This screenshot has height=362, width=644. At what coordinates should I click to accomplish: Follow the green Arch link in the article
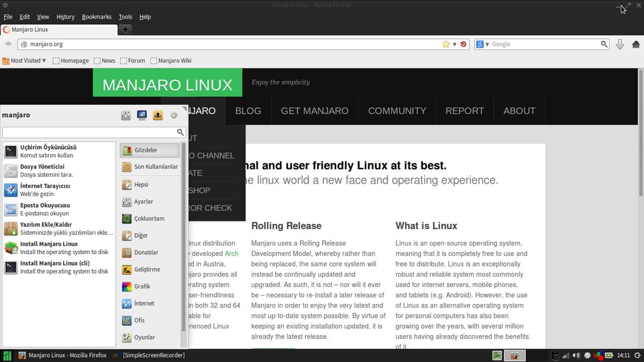tap(231, 254)
